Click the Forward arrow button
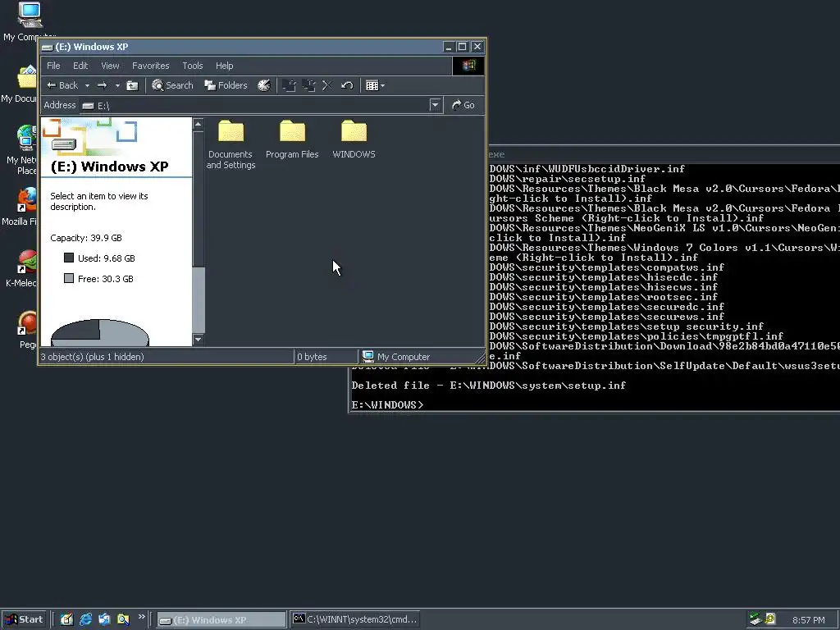840x630 pixels. [x=102, y=85]
